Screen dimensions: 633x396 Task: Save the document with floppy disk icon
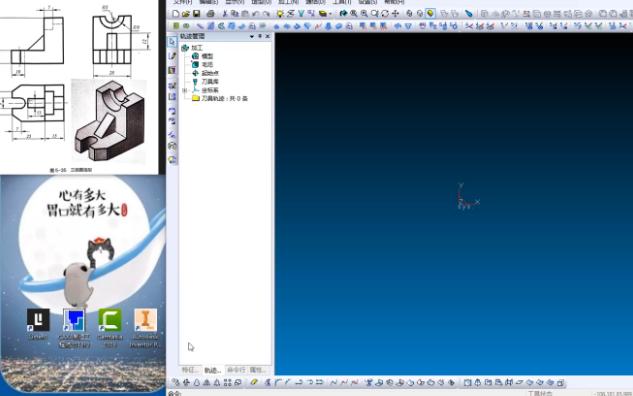point(197,14)
